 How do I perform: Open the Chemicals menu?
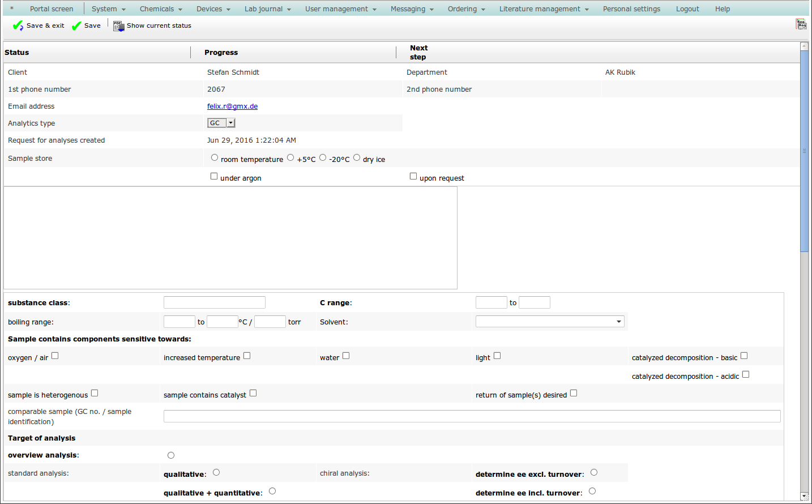(x=161, y=9)
